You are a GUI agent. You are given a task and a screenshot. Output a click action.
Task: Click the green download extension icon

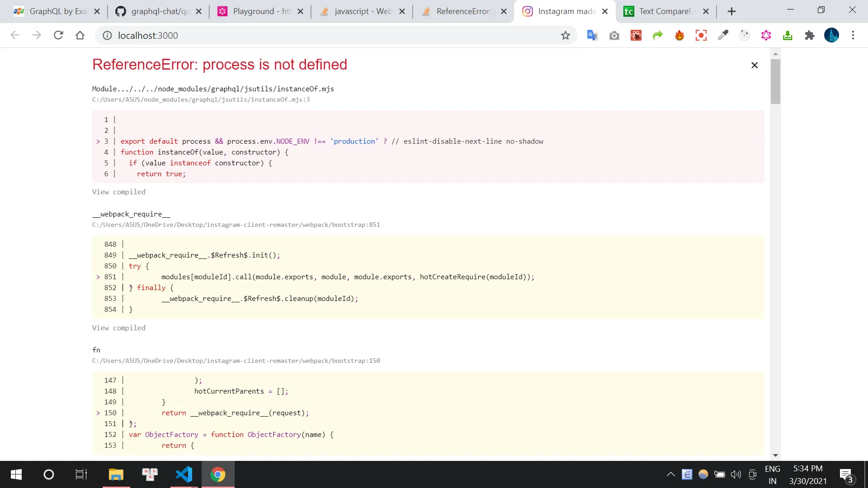(x=788, y=35)
